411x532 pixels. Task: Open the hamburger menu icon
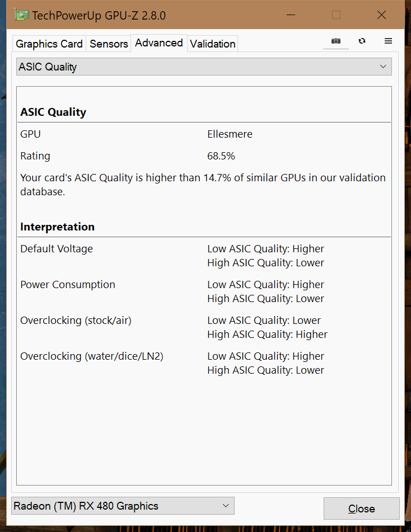pos(388,41)
